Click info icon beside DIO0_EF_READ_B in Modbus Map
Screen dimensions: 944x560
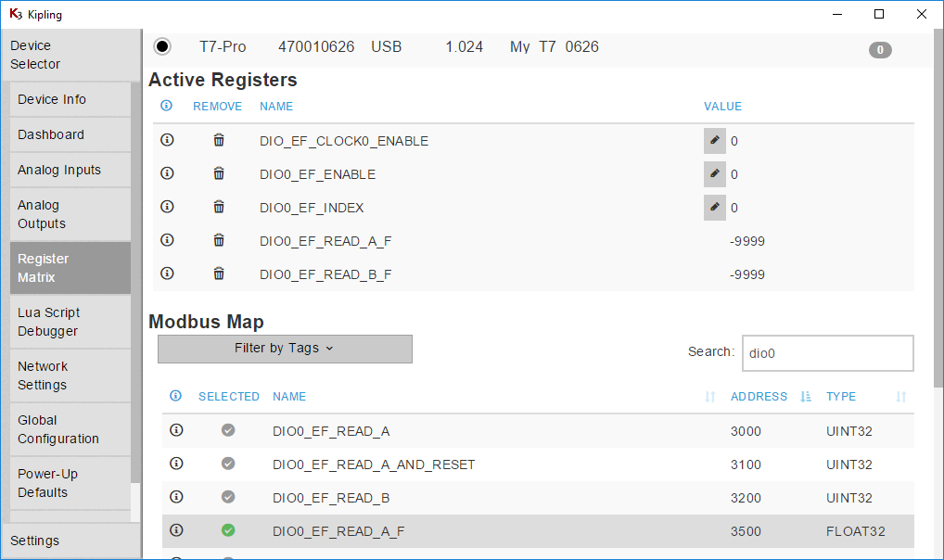click(176, 497)
